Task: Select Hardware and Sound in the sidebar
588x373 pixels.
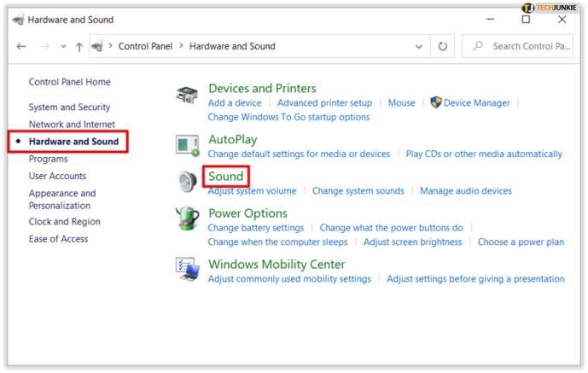Action: (x=74, y=142)
